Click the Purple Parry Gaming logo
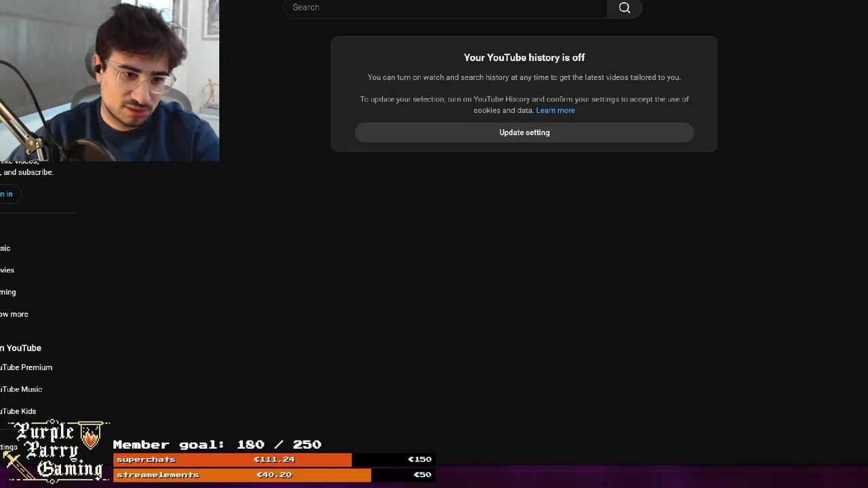868x488 pixels. [56, 451]
